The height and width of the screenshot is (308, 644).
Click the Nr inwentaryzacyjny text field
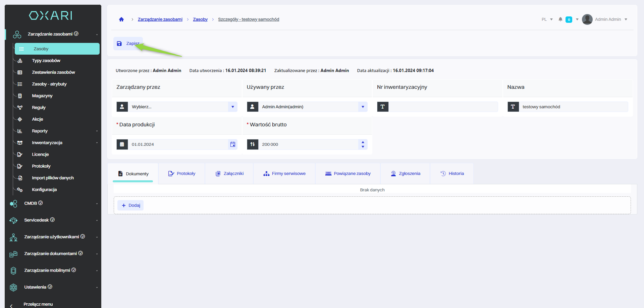[x=443, y=107]
